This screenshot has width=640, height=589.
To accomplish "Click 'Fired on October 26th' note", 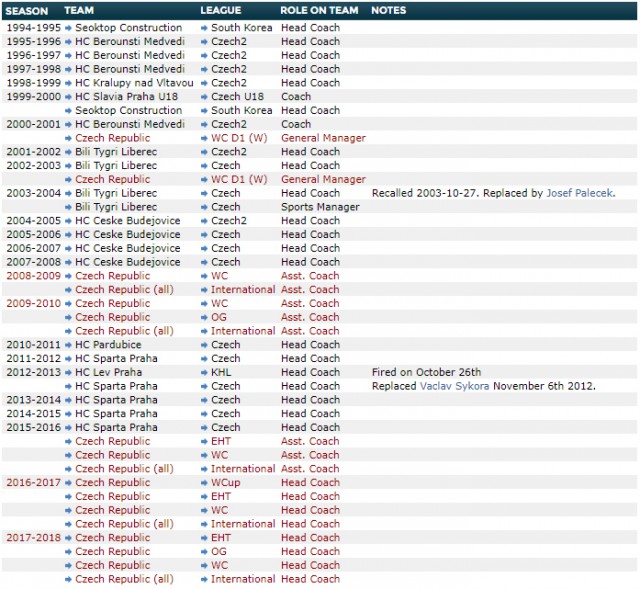I will (427, 372).
